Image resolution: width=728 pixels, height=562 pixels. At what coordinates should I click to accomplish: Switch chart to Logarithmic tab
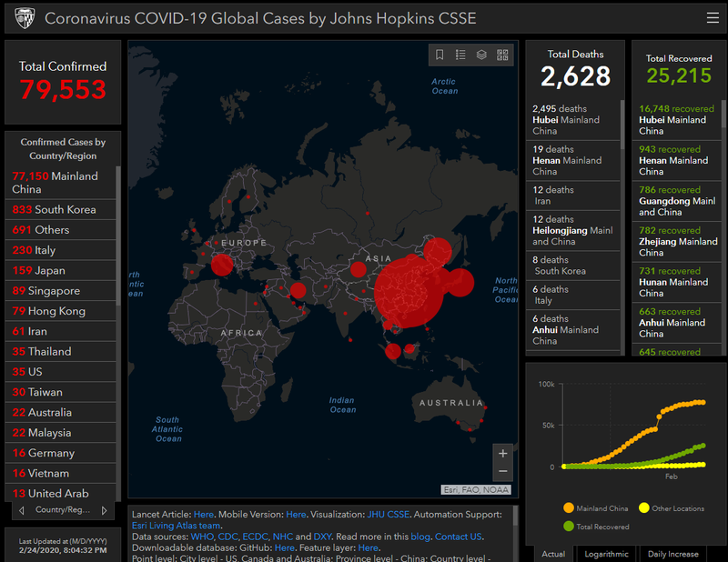coord(606,554)
